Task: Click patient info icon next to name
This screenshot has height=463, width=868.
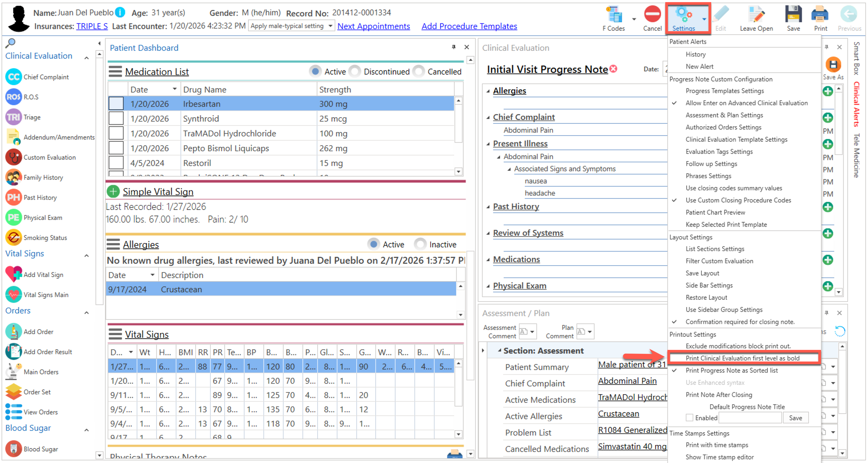Action: tap(120, 12)
